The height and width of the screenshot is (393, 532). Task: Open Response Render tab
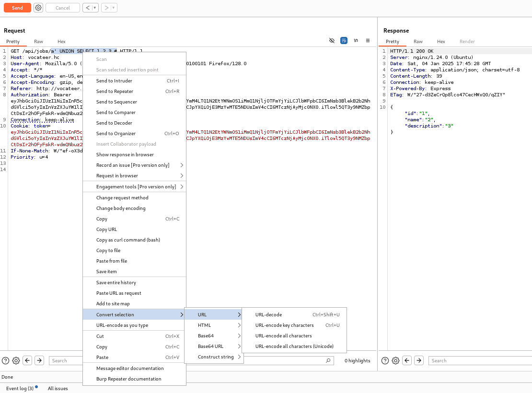tap(467, 41)
